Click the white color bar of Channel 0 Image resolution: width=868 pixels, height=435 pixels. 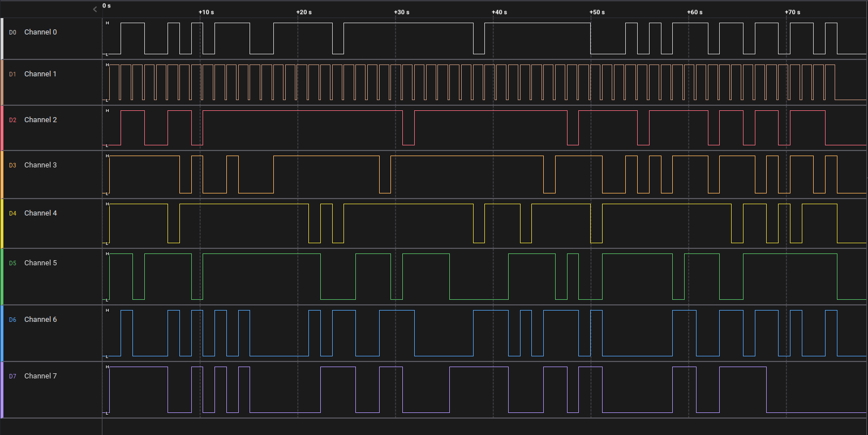2,38
